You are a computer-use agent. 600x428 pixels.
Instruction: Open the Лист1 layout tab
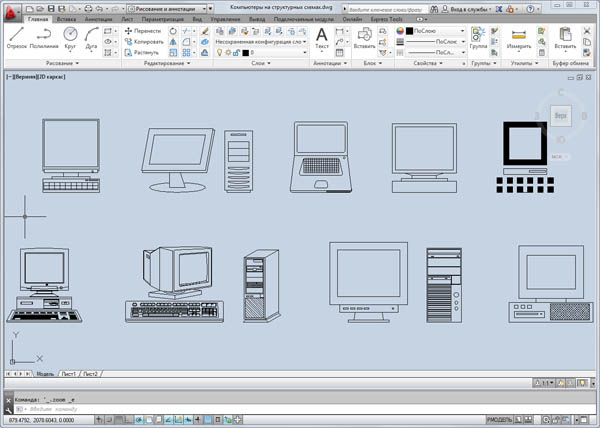[69, 373]
